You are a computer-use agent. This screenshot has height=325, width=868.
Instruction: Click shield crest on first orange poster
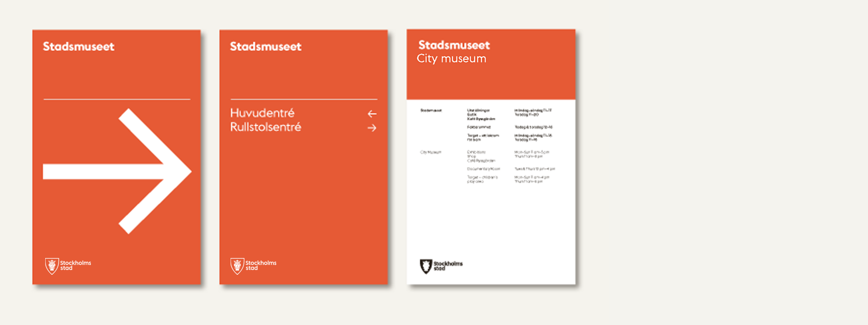[52, 266]
